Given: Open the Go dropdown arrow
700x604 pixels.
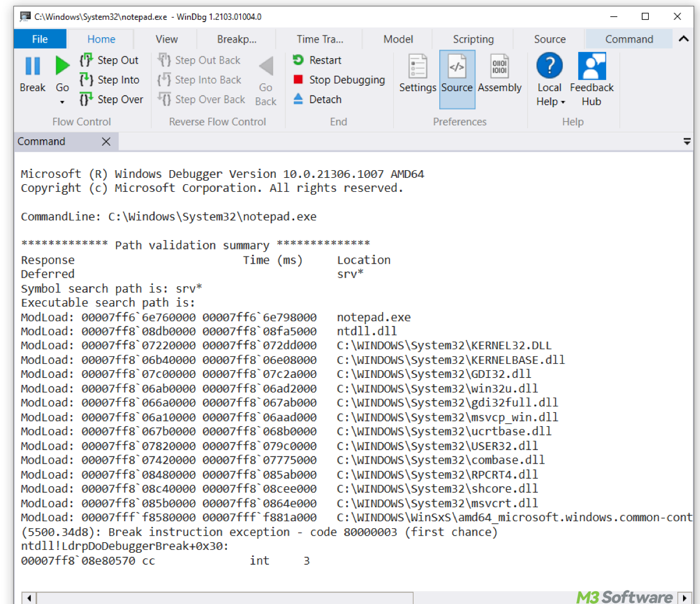Looking at the screenshot, I should [62, 102].
